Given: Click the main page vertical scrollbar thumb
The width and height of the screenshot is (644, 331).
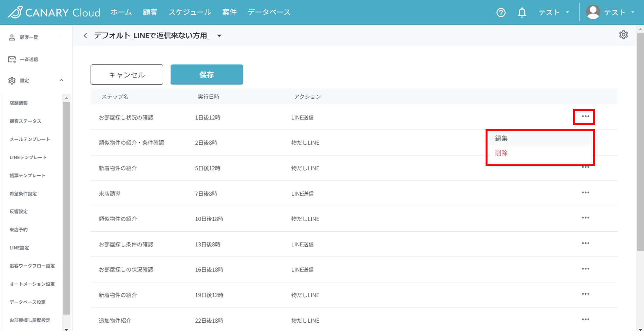Looking at the screenshot, I should coord(640,142).
